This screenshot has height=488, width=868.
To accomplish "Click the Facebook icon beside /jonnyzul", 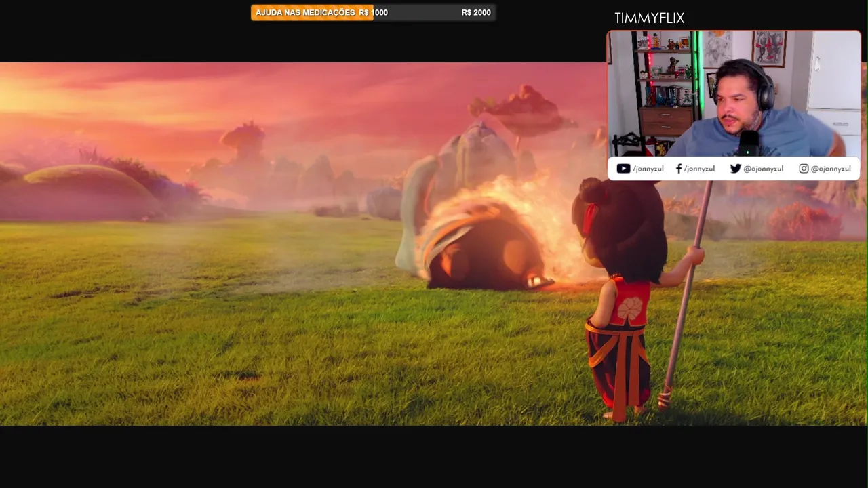I will (x=679, y=169).
